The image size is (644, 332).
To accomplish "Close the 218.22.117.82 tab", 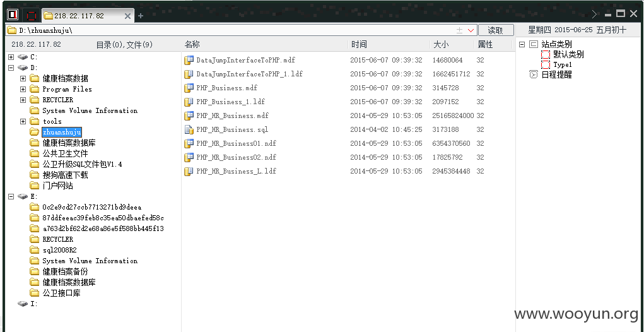I will coord(128,16).
